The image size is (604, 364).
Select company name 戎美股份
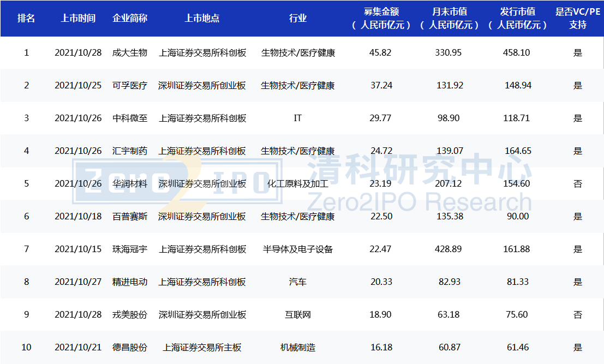pos(130,315)
